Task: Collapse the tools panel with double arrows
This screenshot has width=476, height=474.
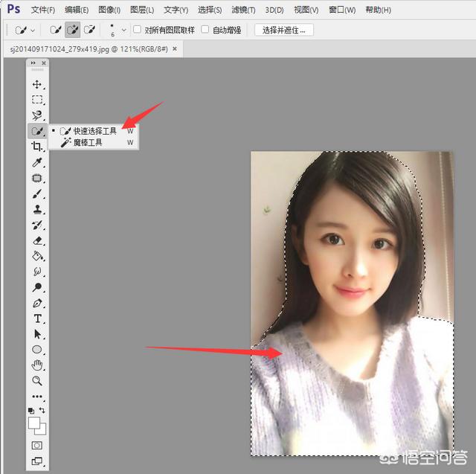Action: pyautogui.click(x=33, y=63)
